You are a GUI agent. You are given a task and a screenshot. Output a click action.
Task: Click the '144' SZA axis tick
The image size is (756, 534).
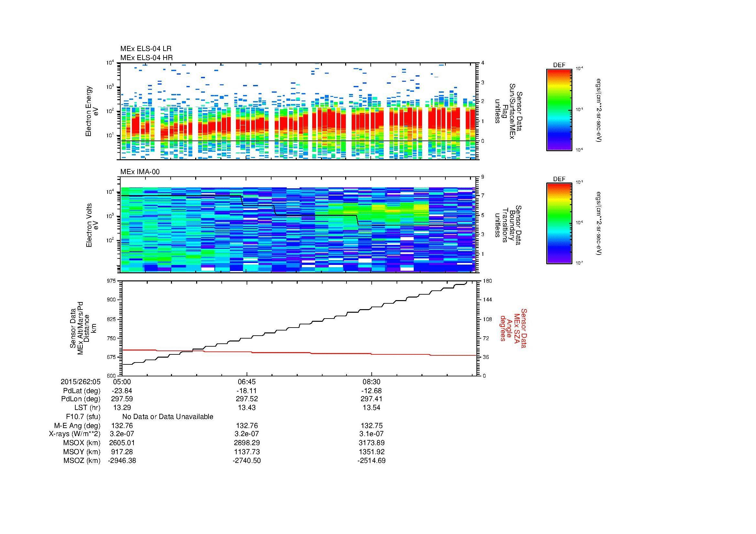(487, 300)
